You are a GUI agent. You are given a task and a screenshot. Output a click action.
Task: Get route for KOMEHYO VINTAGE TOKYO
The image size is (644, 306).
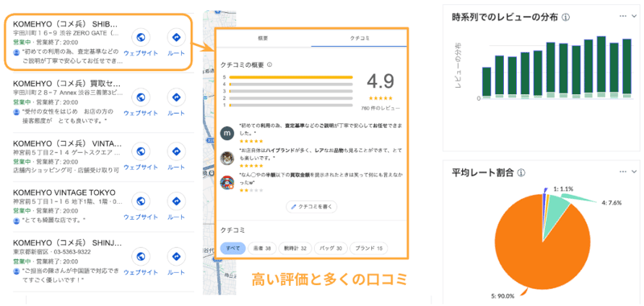176,201
